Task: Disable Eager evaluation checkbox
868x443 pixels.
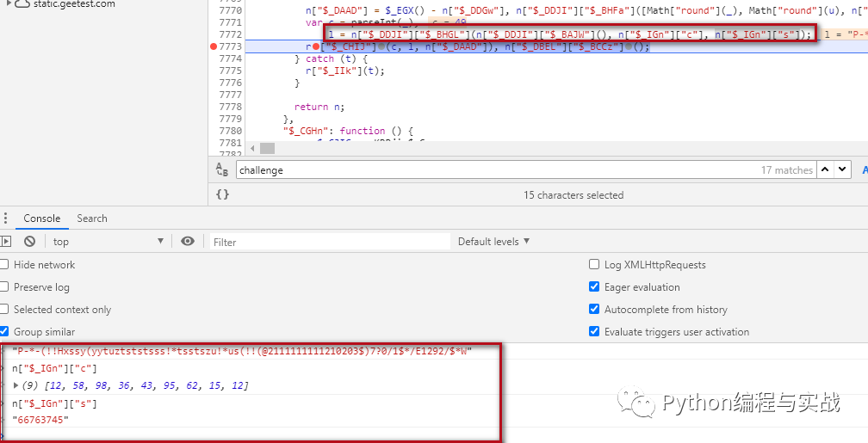Action: pos(594,287)
